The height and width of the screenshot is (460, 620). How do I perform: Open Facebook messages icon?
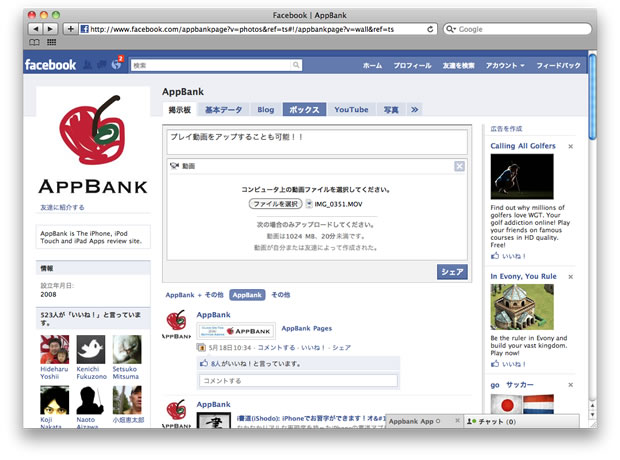[x=102, y=64]
